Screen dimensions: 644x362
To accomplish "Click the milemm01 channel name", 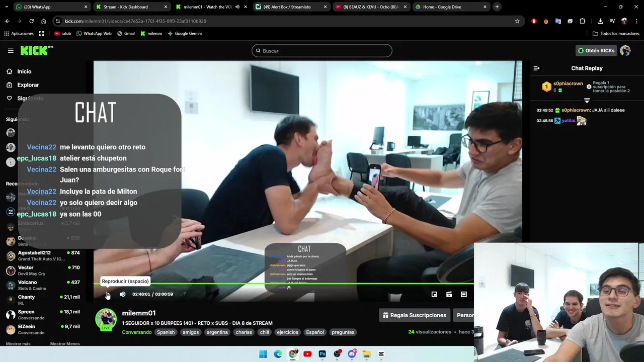I will (139, 313).
